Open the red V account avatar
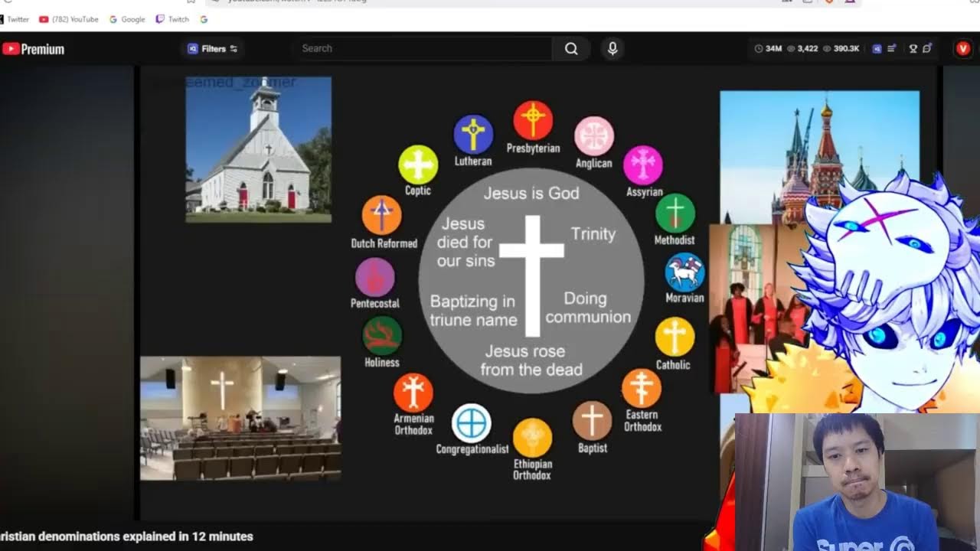Image resolution: width=980 pixels, height=551 pixels. click(963, 49)
